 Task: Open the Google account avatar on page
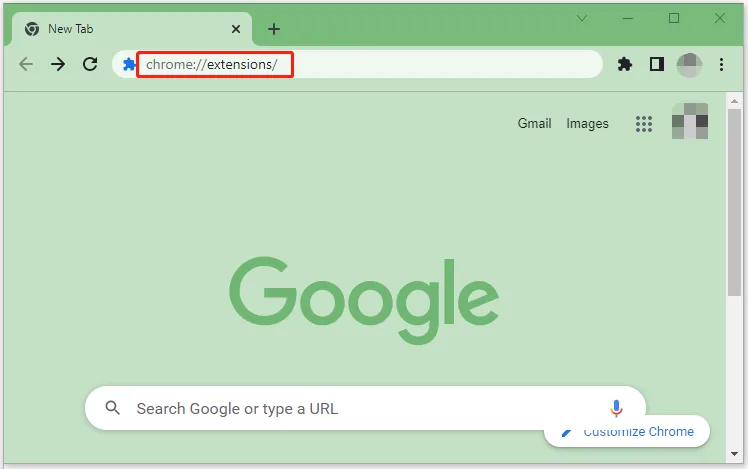(x=690, y=121)
